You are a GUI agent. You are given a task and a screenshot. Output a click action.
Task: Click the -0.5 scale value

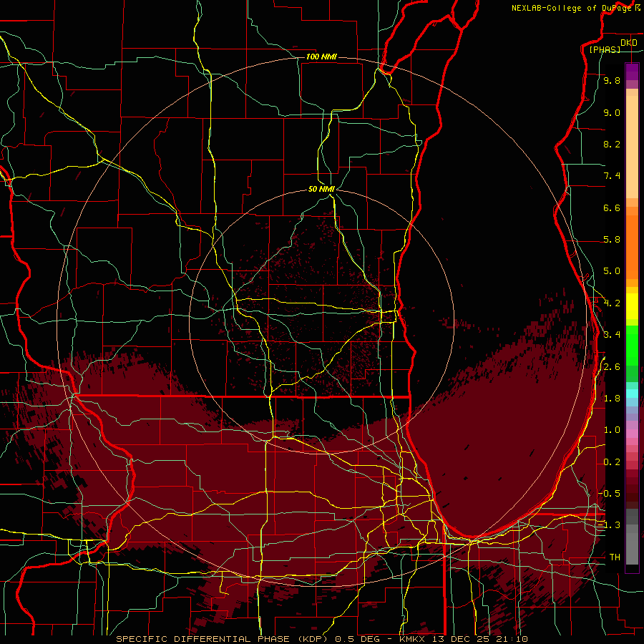[609, 494]
